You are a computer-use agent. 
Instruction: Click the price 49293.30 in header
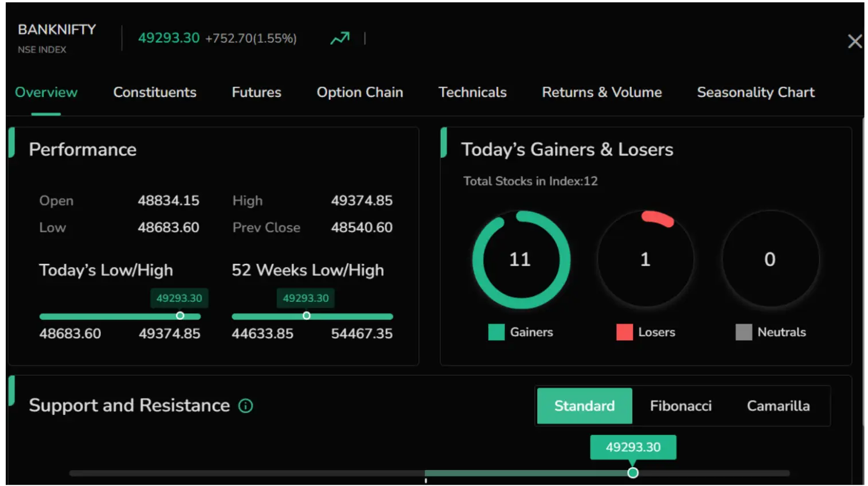coord(169,38)
